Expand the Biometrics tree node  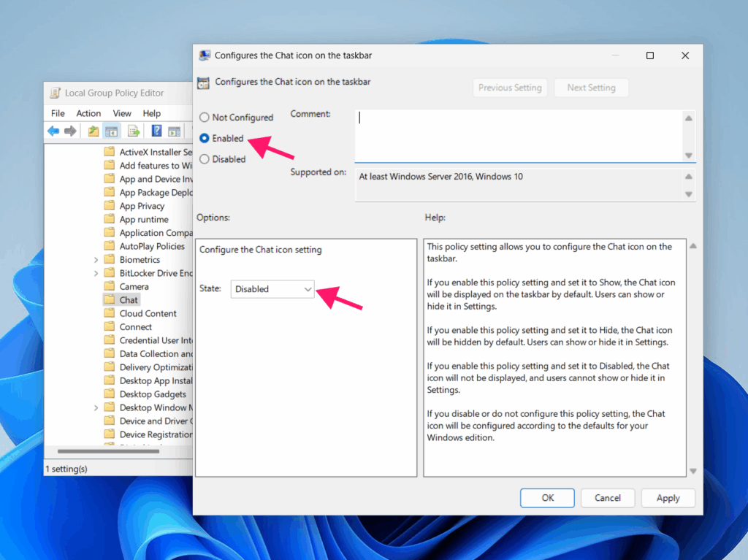[96, 260]
